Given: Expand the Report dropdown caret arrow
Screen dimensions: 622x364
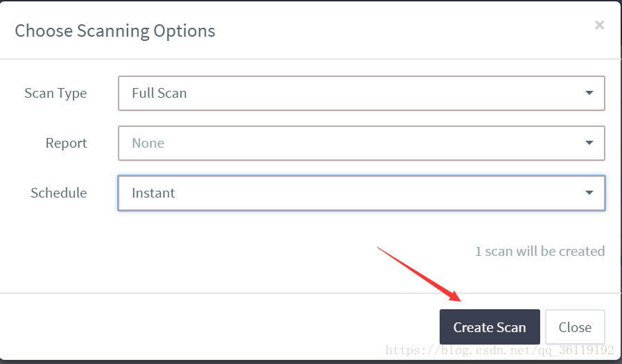Looking at the screenshot, I should click(x=589, y=143).
